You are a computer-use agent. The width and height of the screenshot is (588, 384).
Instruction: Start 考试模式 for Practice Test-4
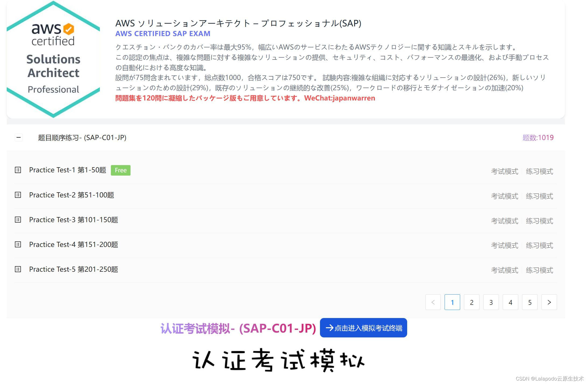click(x=505, y=245)
